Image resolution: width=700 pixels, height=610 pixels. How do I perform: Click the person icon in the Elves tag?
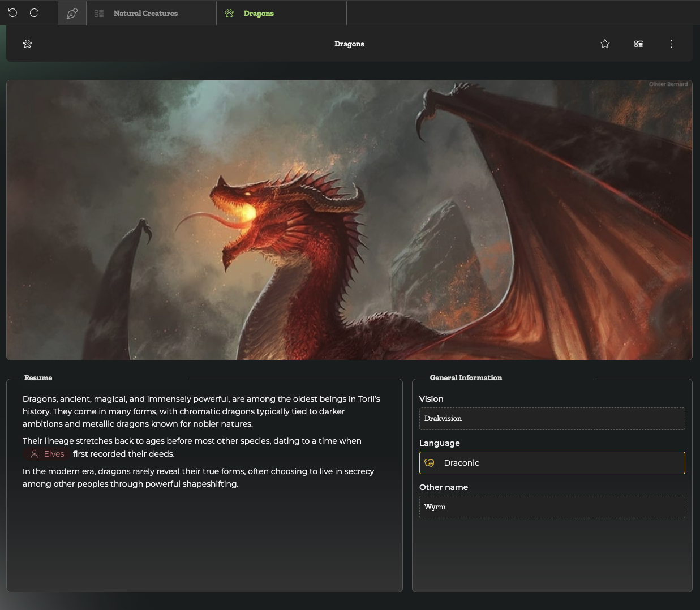tap(35, 454)
